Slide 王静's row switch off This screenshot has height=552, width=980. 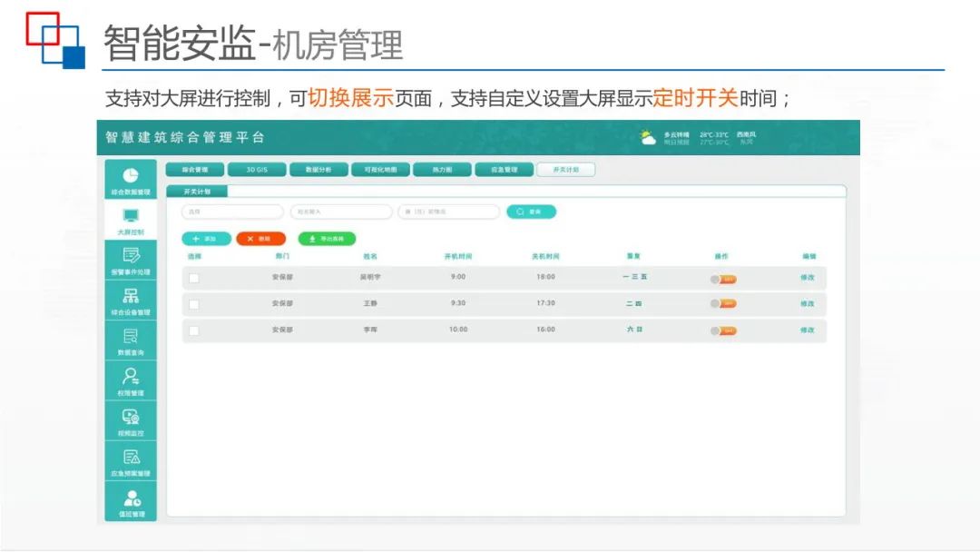(721, 301)
